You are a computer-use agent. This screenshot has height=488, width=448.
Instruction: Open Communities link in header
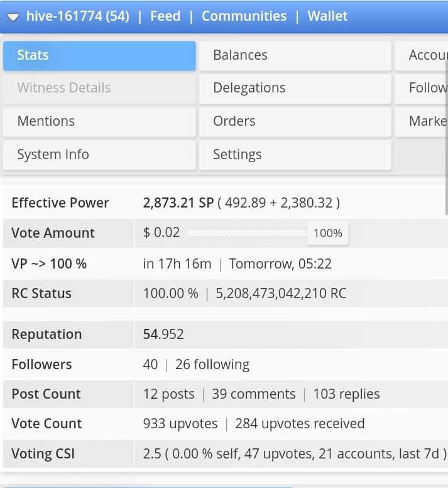(x=244, y=16)
